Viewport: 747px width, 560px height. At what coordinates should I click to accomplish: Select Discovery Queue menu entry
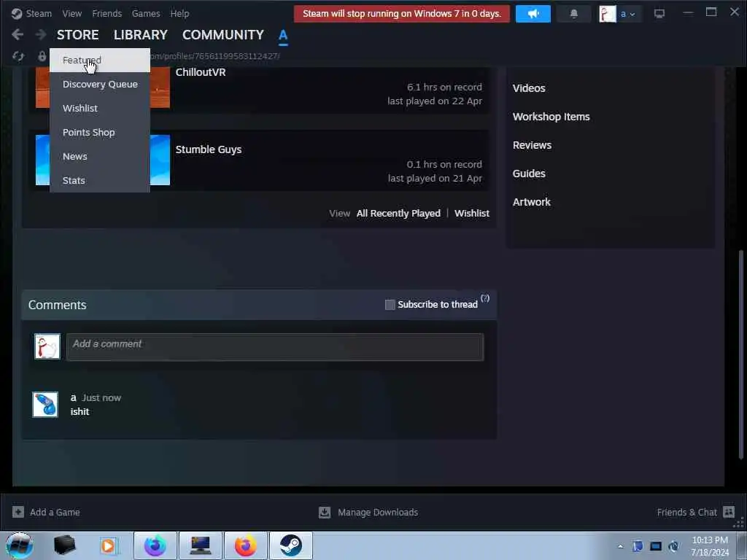tap(99, 85)
